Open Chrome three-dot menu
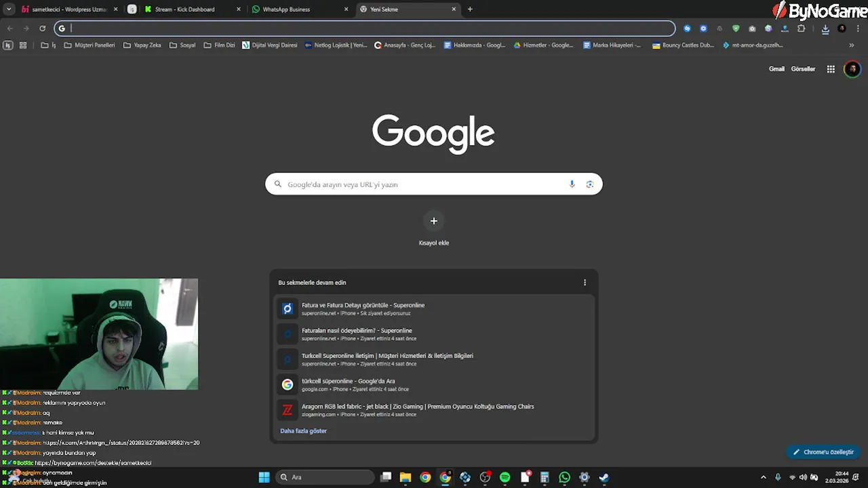The width and height of the screenshot is (868, 488). click(858, 28)
